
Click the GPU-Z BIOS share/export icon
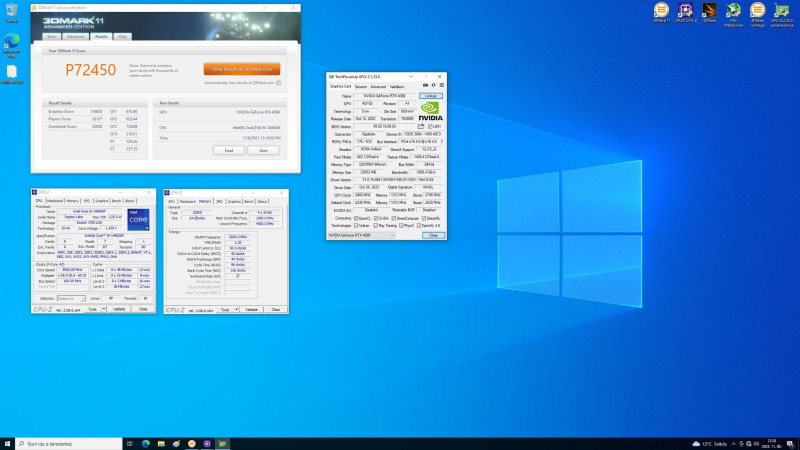click(421, 126)
